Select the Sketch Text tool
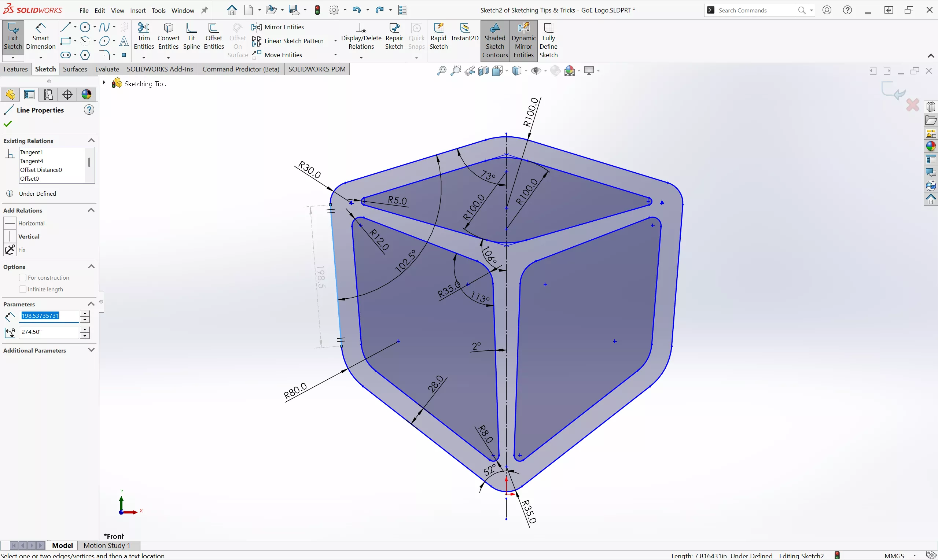This screenshot has height=560, width=938. point(124,41)
